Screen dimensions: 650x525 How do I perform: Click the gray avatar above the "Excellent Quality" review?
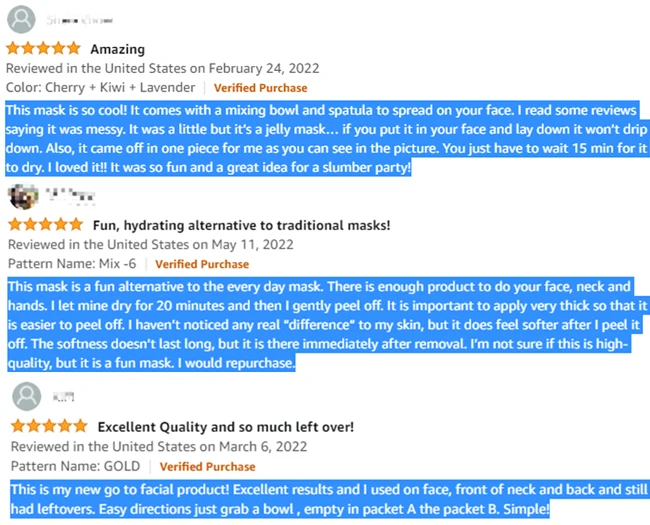(x=26, y=396)
